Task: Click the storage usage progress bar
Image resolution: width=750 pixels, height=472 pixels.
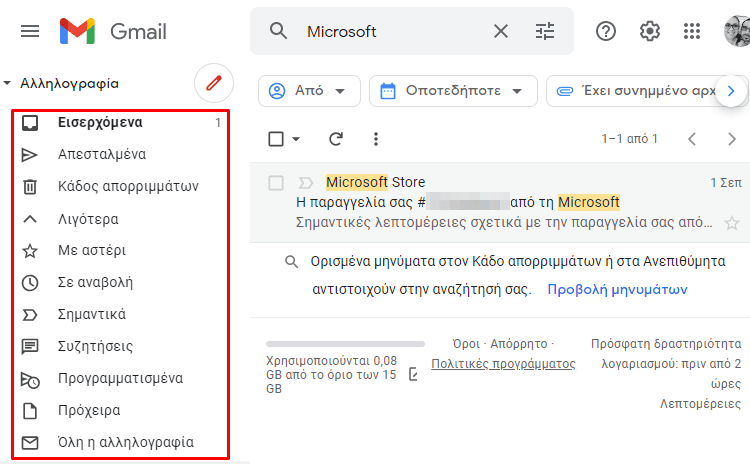Action: coord(345,344)
